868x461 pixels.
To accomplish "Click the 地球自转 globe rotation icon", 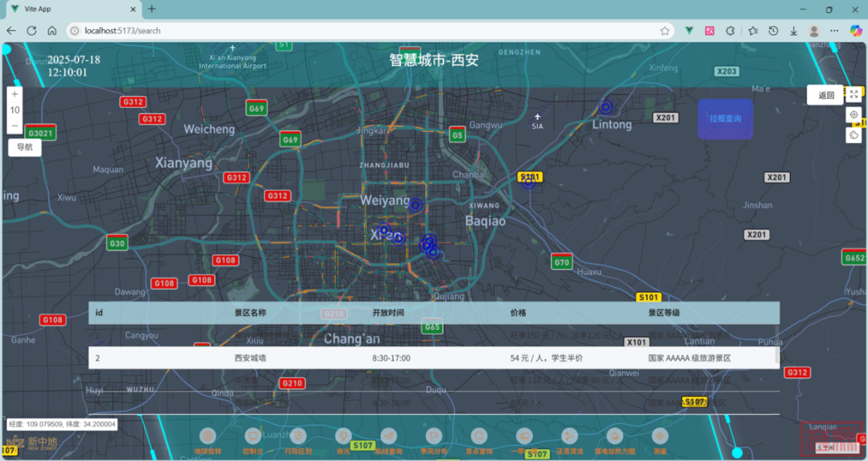I will pyautogui.click(x=207, y=435).
